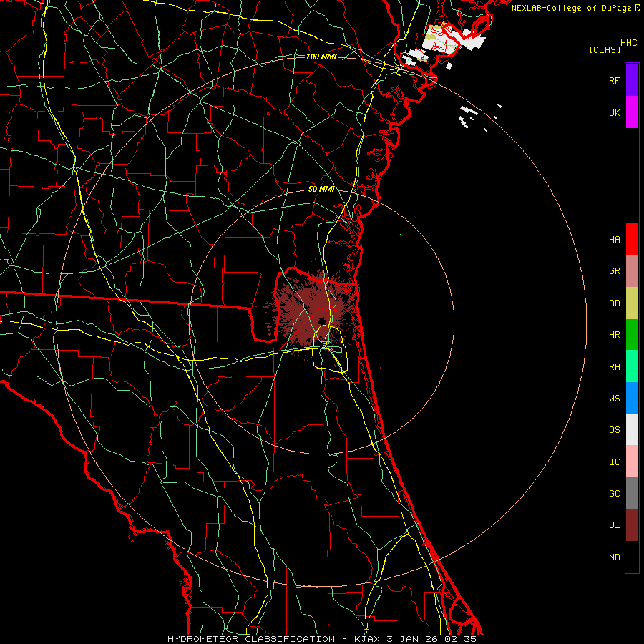Image resolution: width=644 pixels, height=644 pixels.
Task: Click the BI brown legend swatch
Action: coord(632,525)
